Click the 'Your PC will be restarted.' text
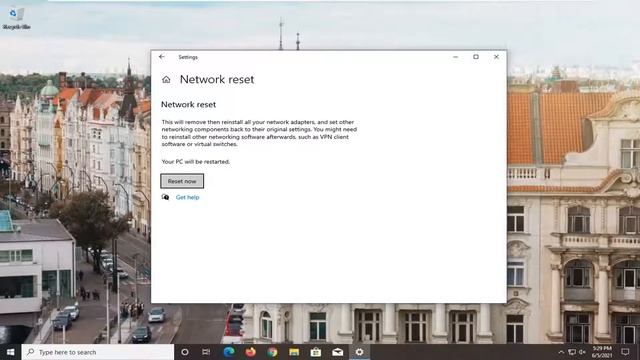This screenshot has width=640, height=360. (196, 162)
